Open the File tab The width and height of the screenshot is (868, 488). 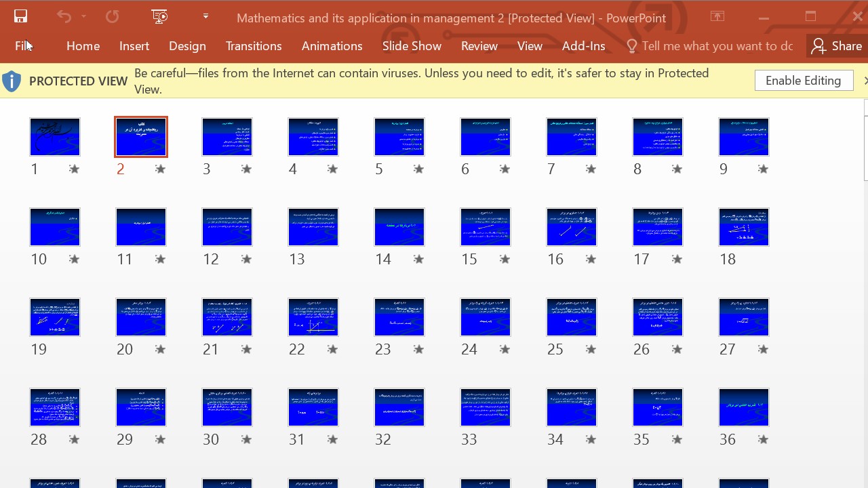click(x=24, y=46)
